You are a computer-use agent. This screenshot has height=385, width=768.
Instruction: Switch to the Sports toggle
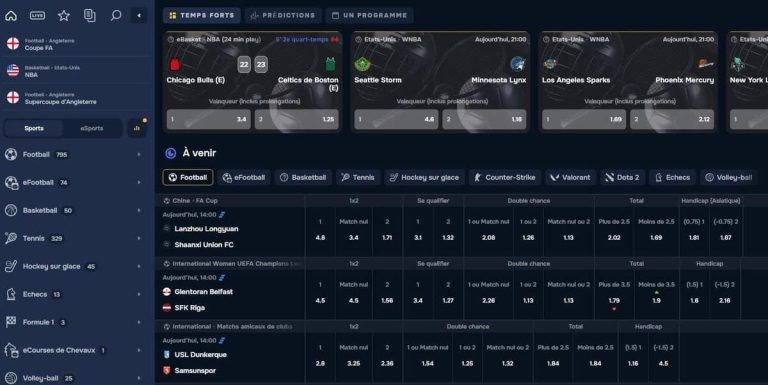coord(34,128)
